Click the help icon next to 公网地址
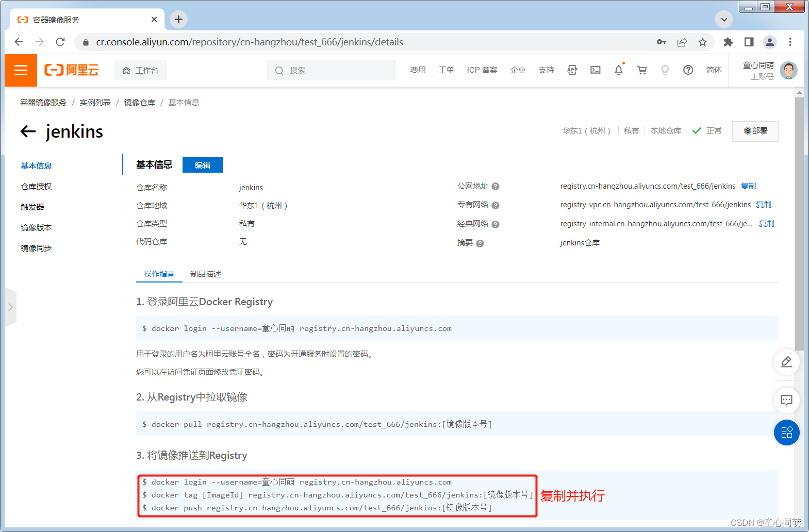The image size is (809, 532). coord(496,187)
